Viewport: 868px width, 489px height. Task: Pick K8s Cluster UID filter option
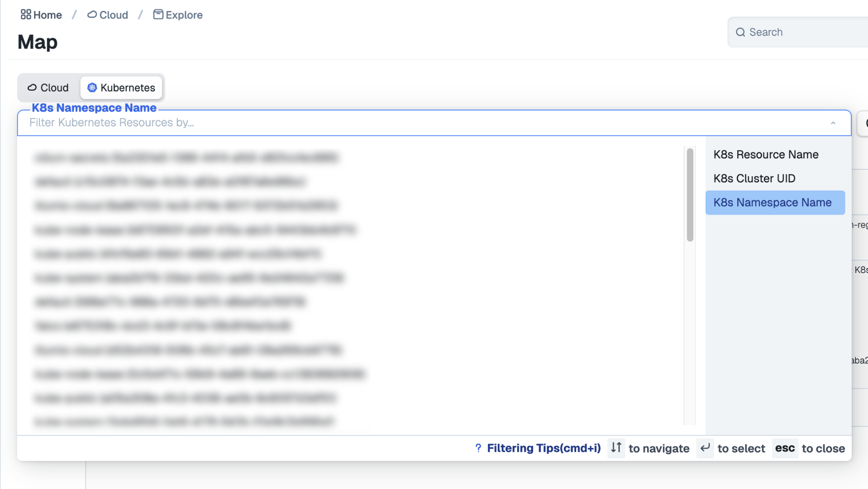click(754, 178)
